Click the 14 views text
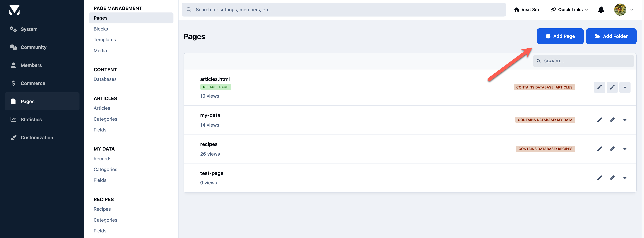The image size is (644, 238). pos(210,125)
